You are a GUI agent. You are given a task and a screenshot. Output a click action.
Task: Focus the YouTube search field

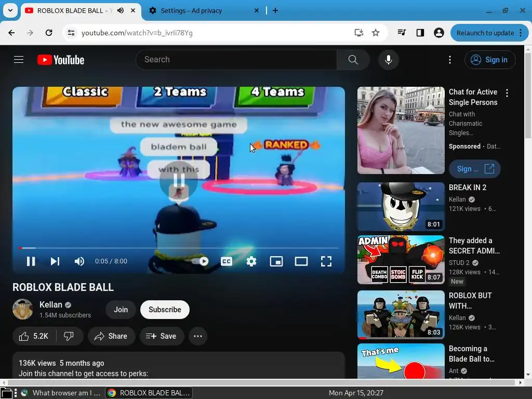point(236,60)
